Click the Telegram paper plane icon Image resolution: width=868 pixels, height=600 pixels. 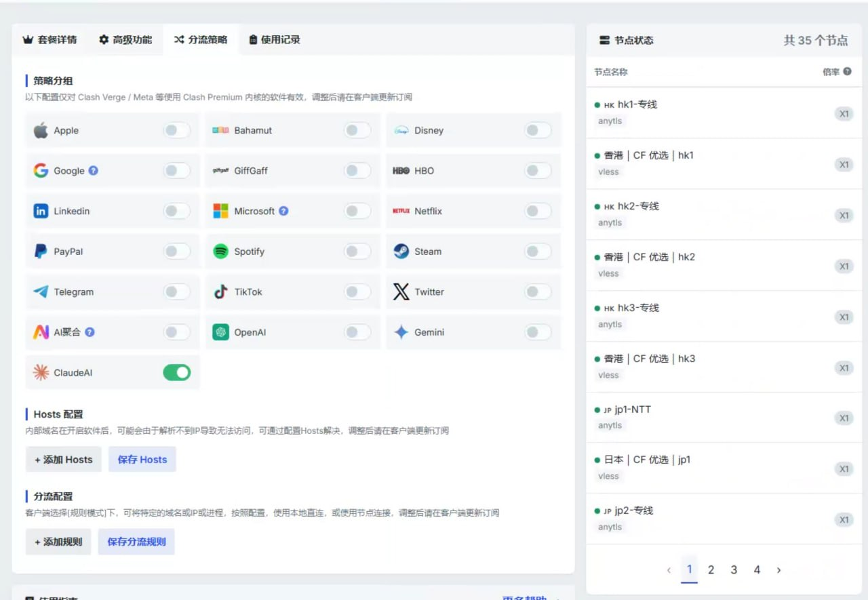[41, 292]
